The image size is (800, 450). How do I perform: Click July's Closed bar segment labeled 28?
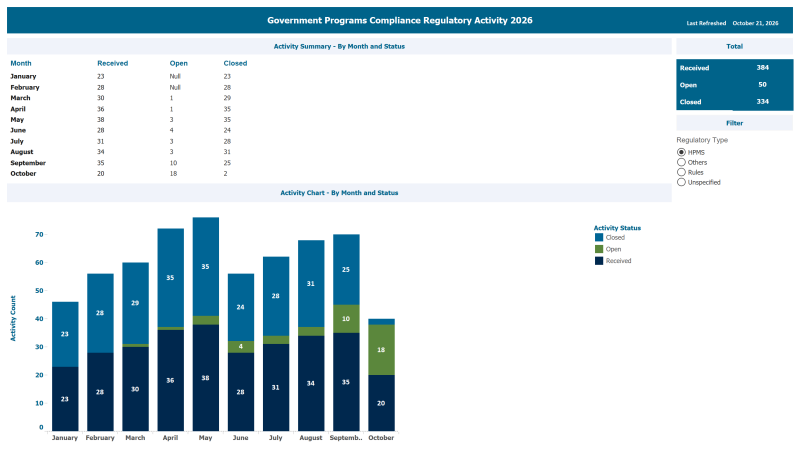(x=276, y=296)
